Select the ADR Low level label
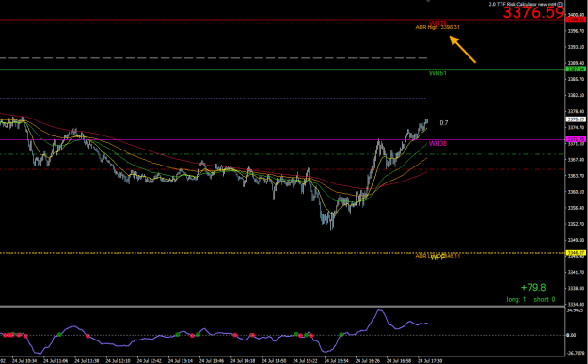This screenshot has width=588, height=364. 437,256
